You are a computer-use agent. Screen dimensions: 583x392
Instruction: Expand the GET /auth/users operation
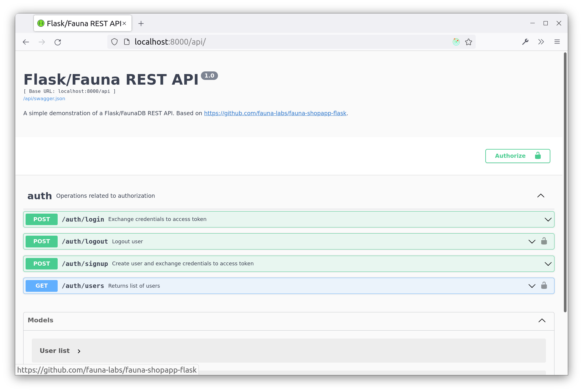(x=531, y=286)
